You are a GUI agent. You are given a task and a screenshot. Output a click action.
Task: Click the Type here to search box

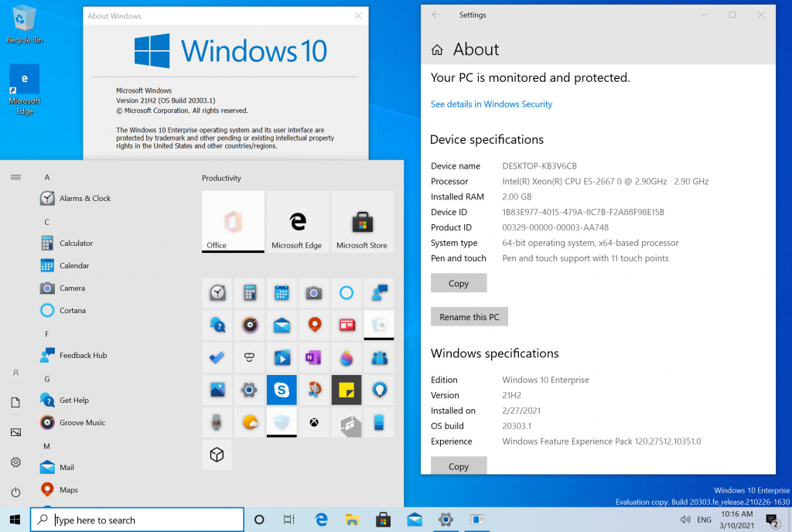tap(138, 520)
